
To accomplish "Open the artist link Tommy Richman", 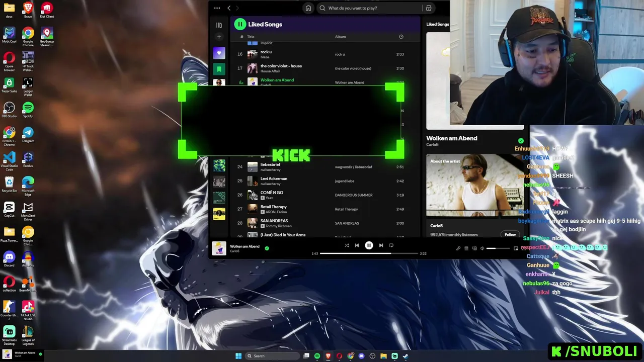I will coord(278,226).
